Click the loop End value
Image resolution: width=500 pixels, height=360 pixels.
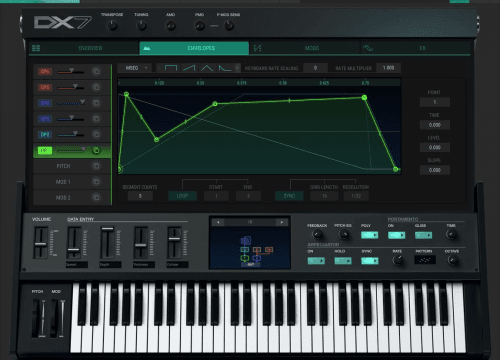pos(248,196)
